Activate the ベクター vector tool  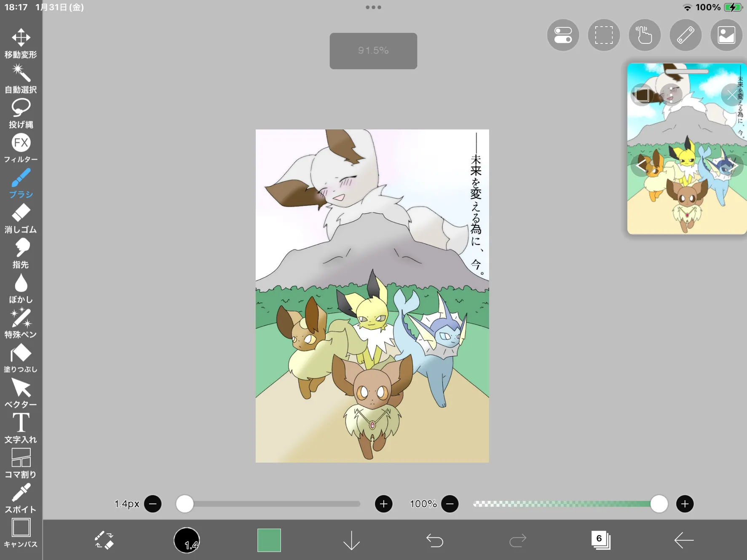(21, 394)
